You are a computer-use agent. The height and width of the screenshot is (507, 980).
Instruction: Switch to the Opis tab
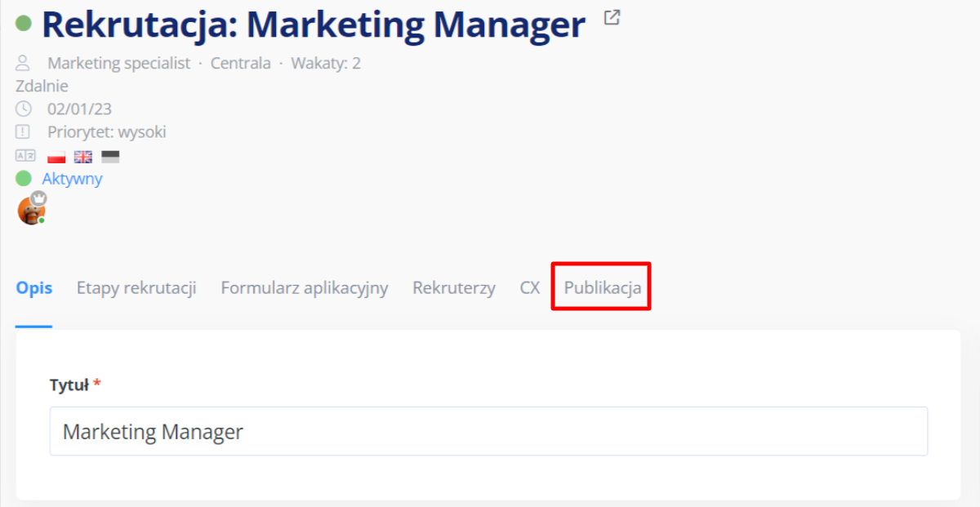click(33, 288)
